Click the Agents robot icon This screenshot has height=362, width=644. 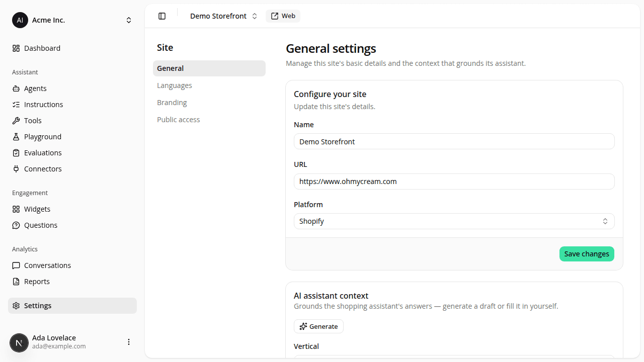coord(16,88)
